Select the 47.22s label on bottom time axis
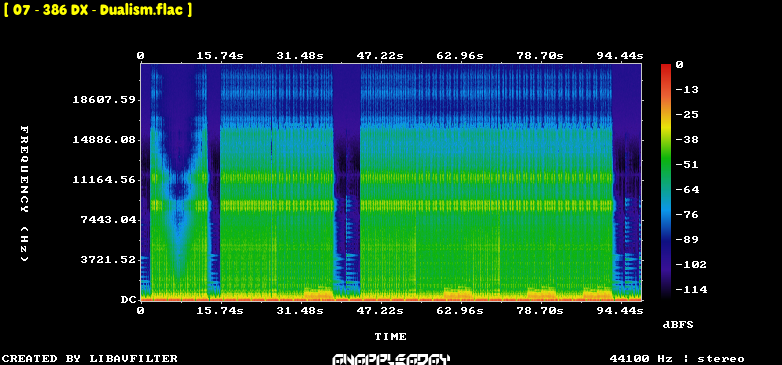 (380, 311)
